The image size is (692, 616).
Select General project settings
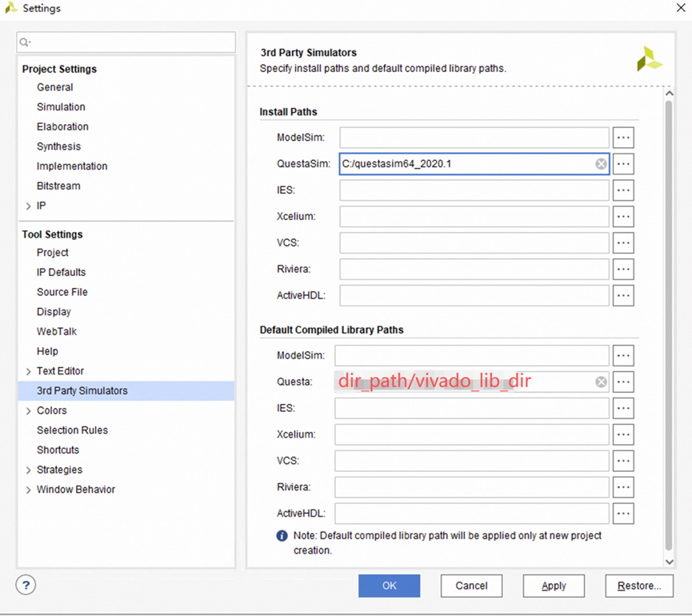tap(54, 87)
